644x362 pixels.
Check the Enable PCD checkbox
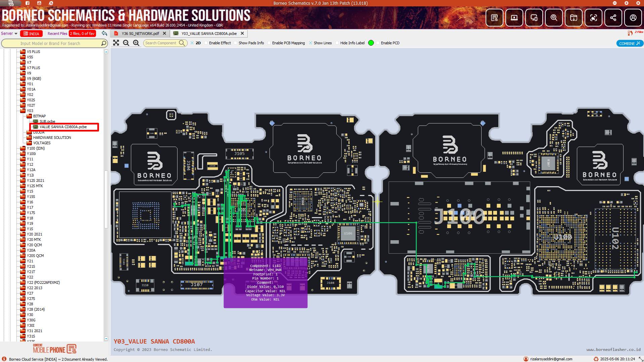tap(378, 43)
